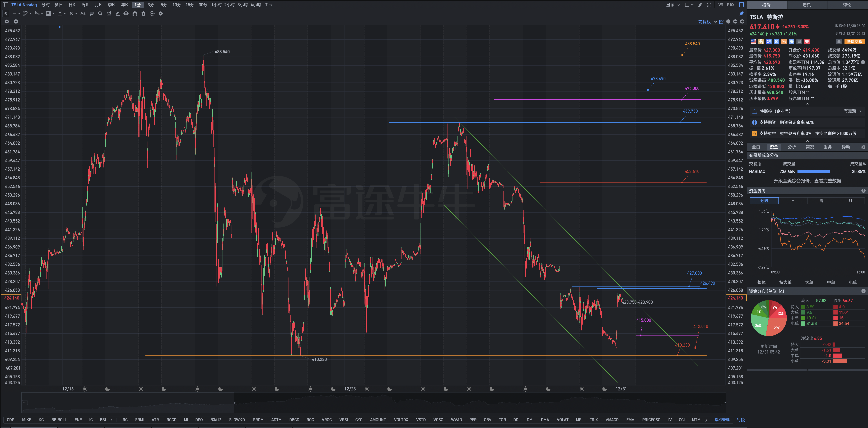Screen dimensions: 868x428
Task: Activate the magnifier zoom tool
Action: pos(100,13)
